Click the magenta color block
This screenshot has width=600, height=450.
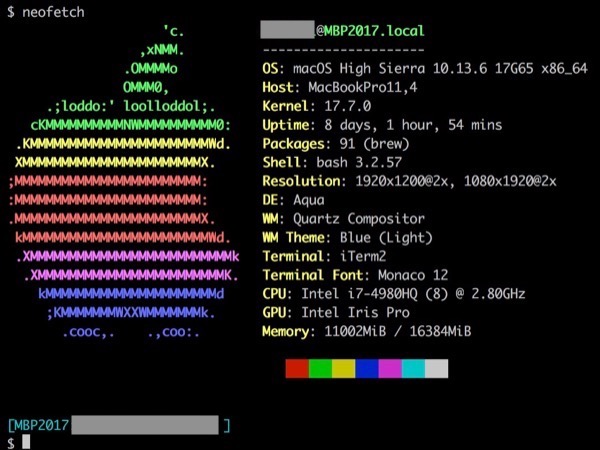click(x=390, y=369)
